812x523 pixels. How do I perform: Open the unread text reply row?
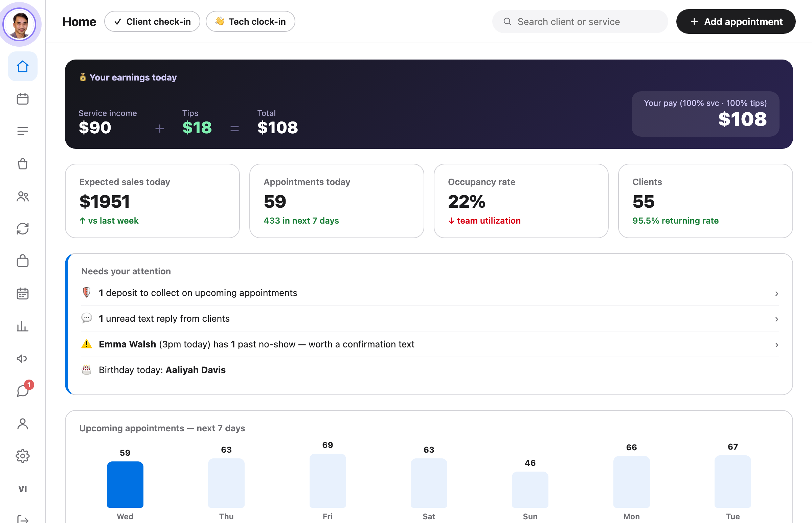tap(430, 319)
